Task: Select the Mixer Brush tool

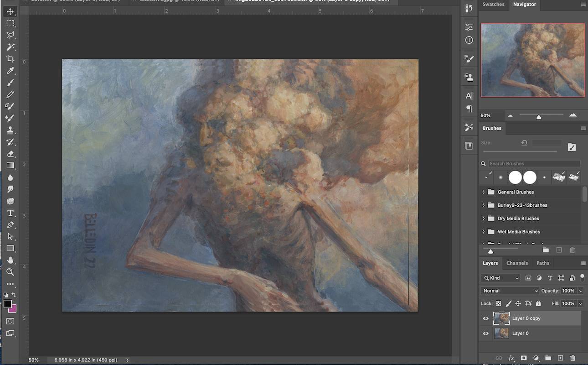Action: coord(10,118)
